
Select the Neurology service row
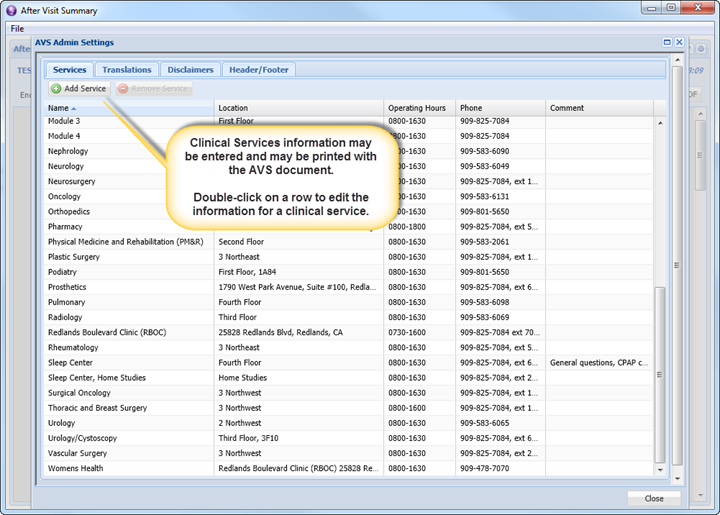(x=349, y=166)
